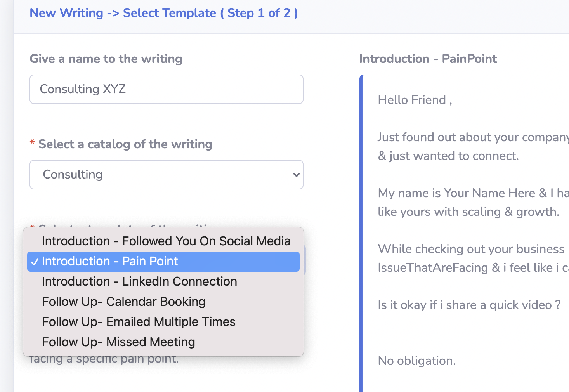Pick Follow Up- Calendar Booking template

[163, 302]
